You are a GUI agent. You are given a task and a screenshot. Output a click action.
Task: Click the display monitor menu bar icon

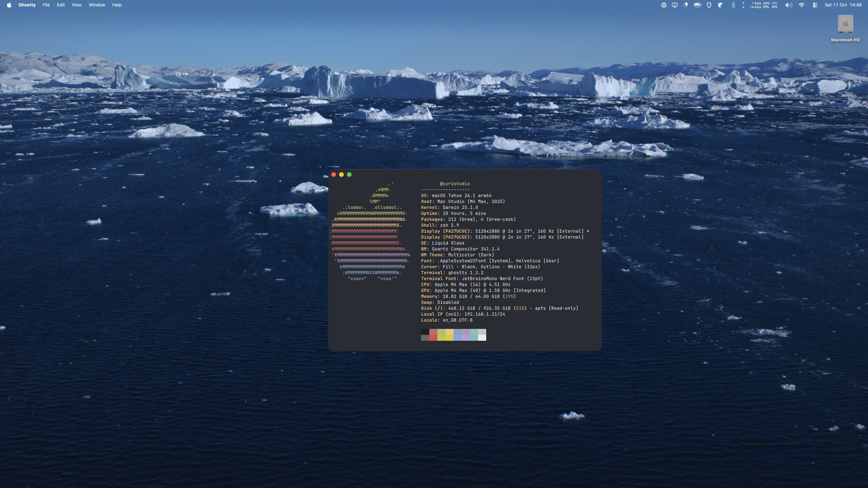pos(675,5)
